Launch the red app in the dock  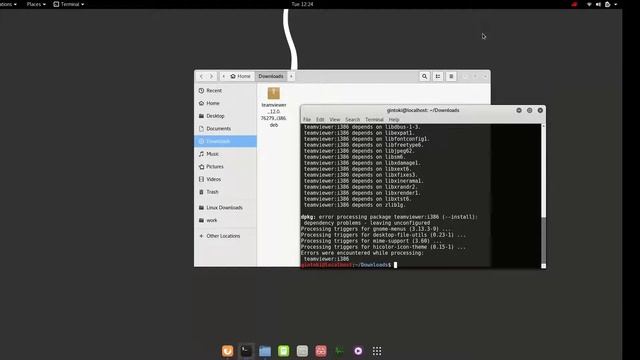(x=321, y=351)
